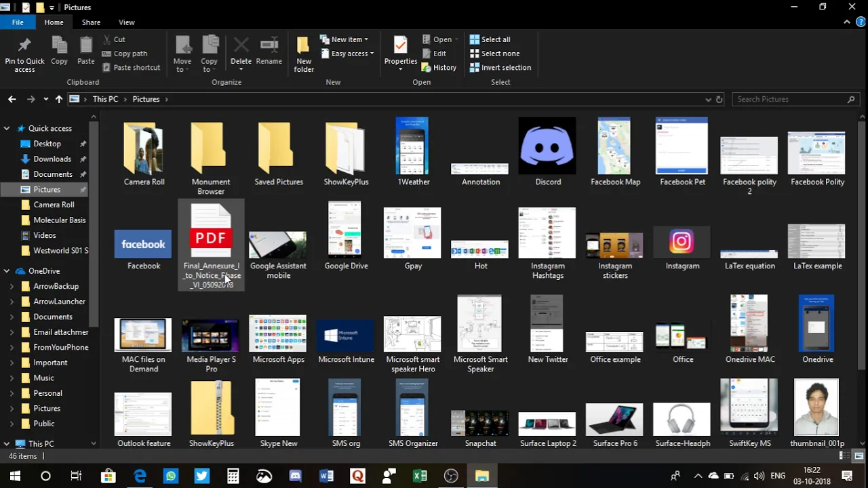
Task: Click Invert selection in ribbon
Action: coord(500,67)
